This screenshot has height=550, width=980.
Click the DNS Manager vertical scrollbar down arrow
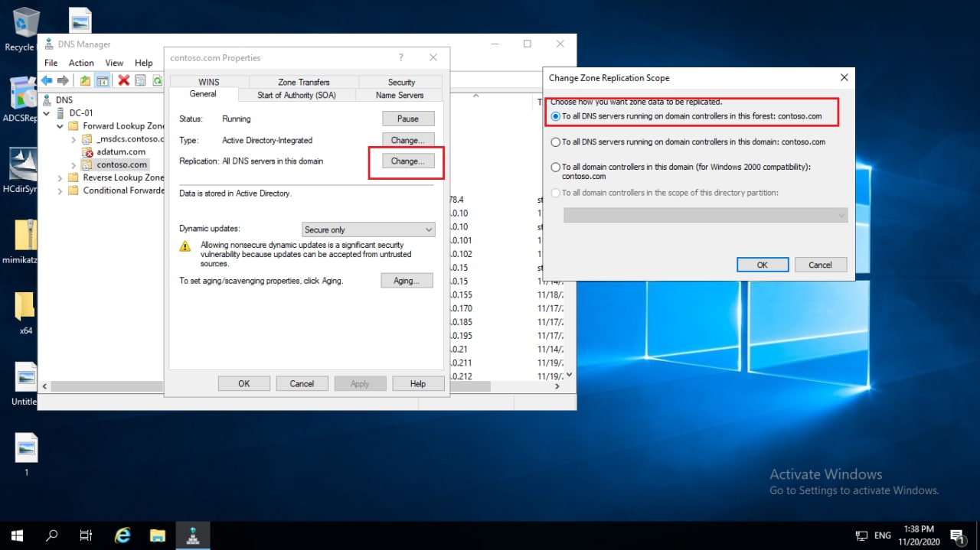click(568, 375)
